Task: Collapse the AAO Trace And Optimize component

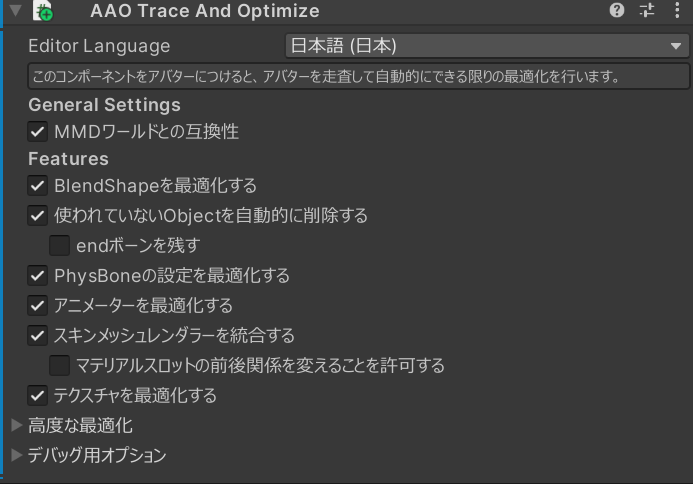Action: (x=15, y=11)
